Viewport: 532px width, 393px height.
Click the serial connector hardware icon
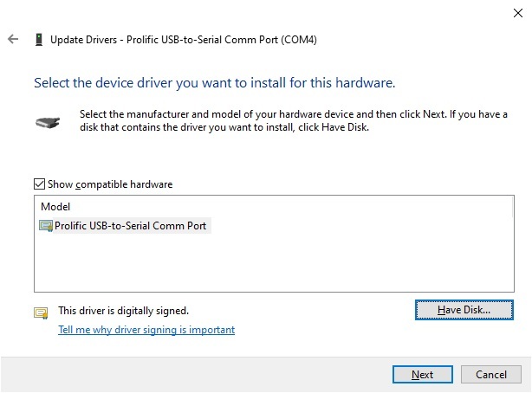pos(47,123)
